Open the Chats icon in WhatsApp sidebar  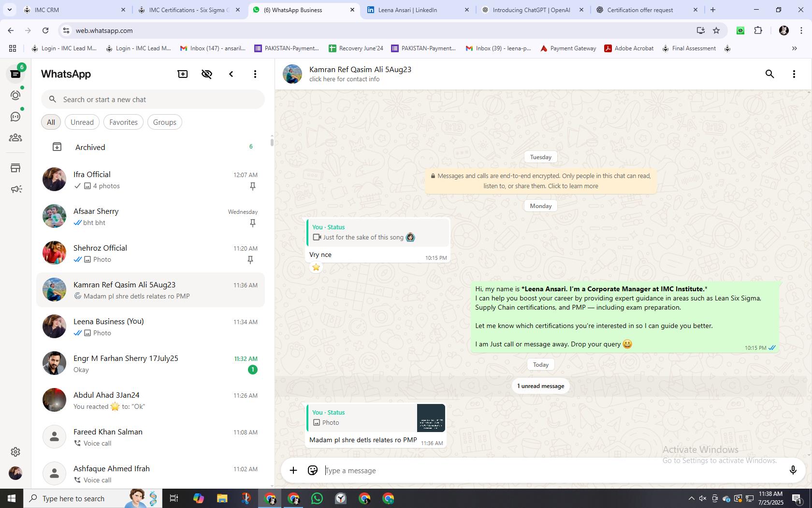click(x=15, y=74)
